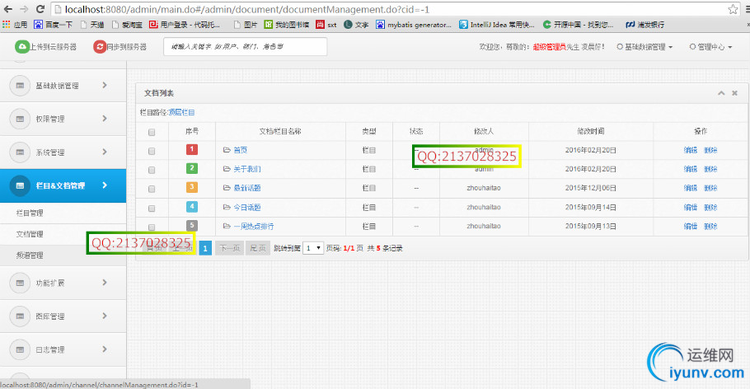The width and height of the screenshot is (750, 389).
Task: Click the 日志管理 sidebar icon
Action: pos(20,350)
